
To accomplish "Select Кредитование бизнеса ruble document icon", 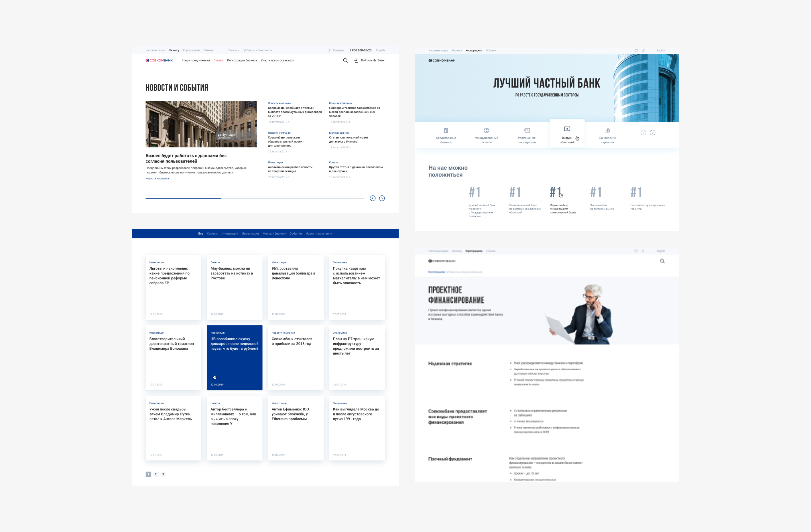I will (446, 130).
